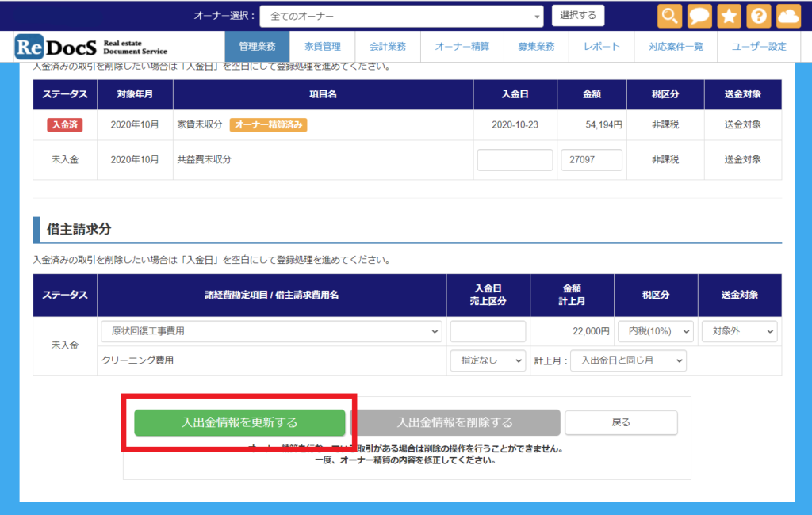The width and height of the screenshot is (812, 515).
Task: Open the 指定なし sales category dropdown
Action: [x=488, y=360]
